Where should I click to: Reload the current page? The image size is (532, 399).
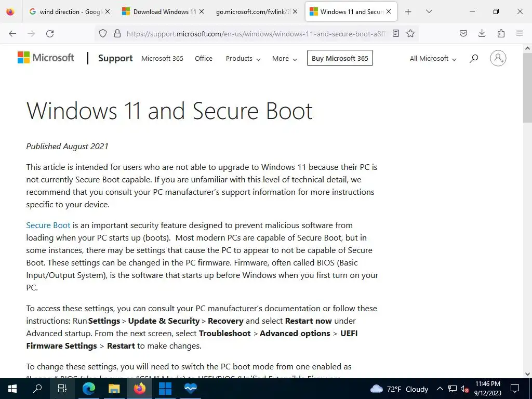(50, 33)
